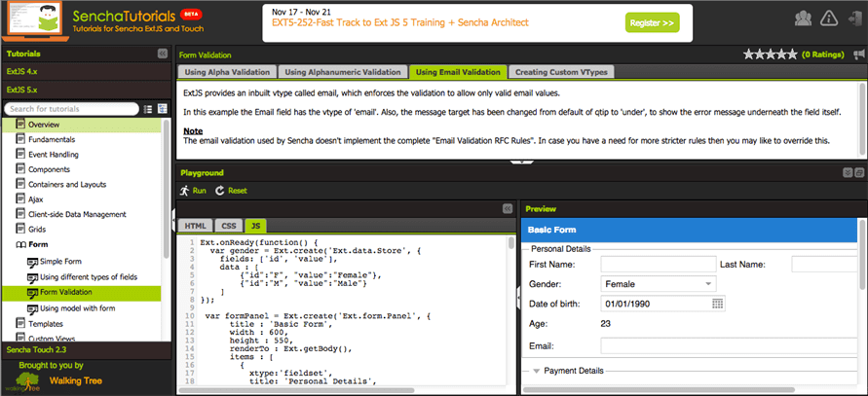
Task: Click the Last Name input field
Action: (824, 265)
